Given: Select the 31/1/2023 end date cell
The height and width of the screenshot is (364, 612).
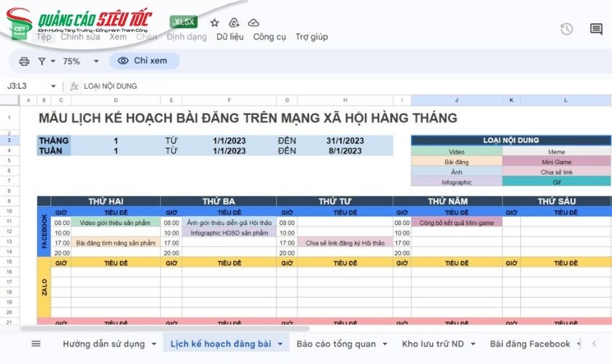Looking at the screenshot, I should (x=345, y=141).
